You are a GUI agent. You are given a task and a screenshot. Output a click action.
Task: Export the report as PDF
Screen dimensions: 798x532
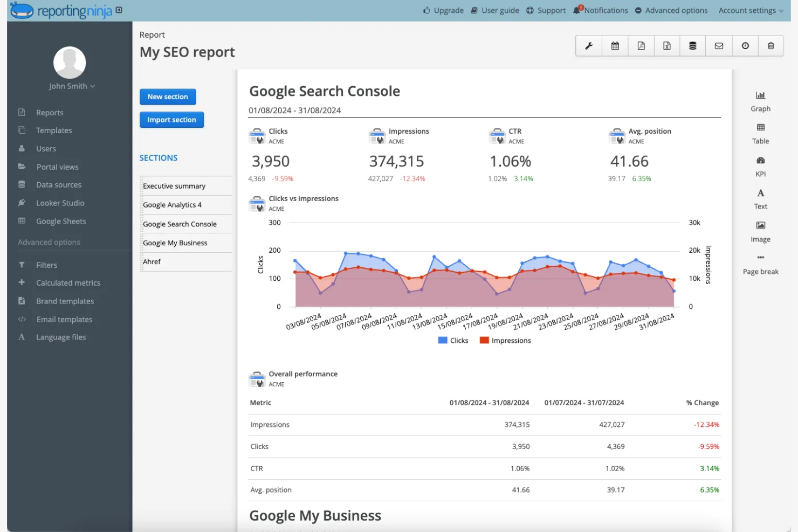[641, 46]
